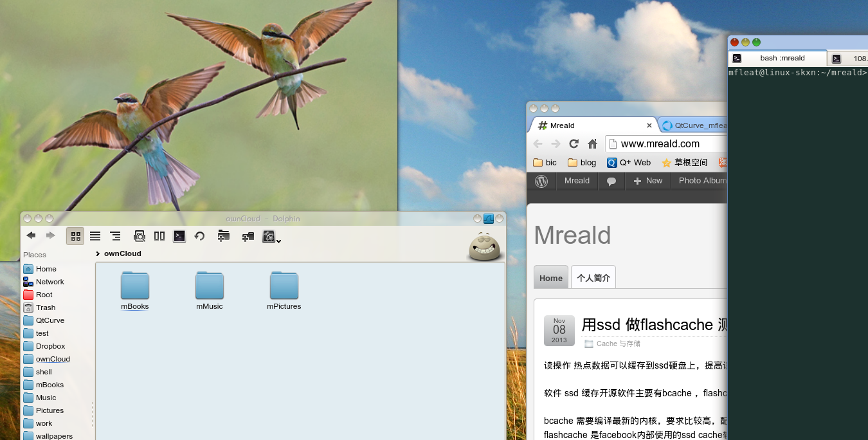Reload the page in browser

click(574, 143)
